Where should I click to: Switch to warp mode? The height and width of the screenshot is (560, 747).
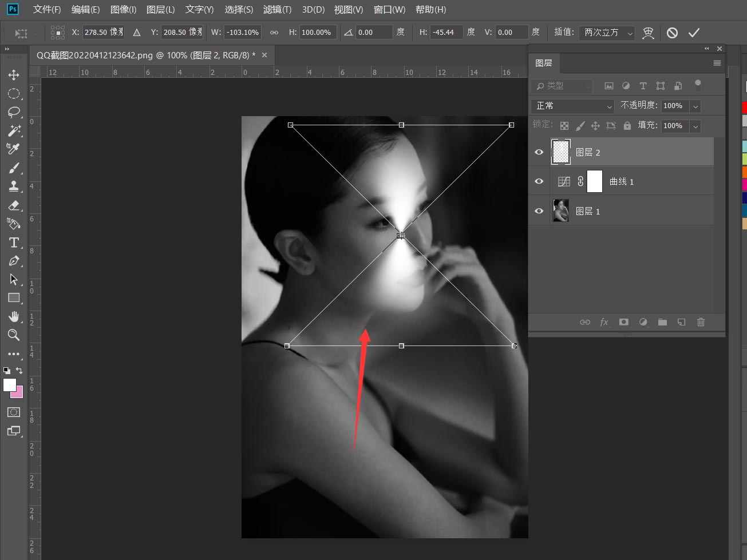coord(648,33)
